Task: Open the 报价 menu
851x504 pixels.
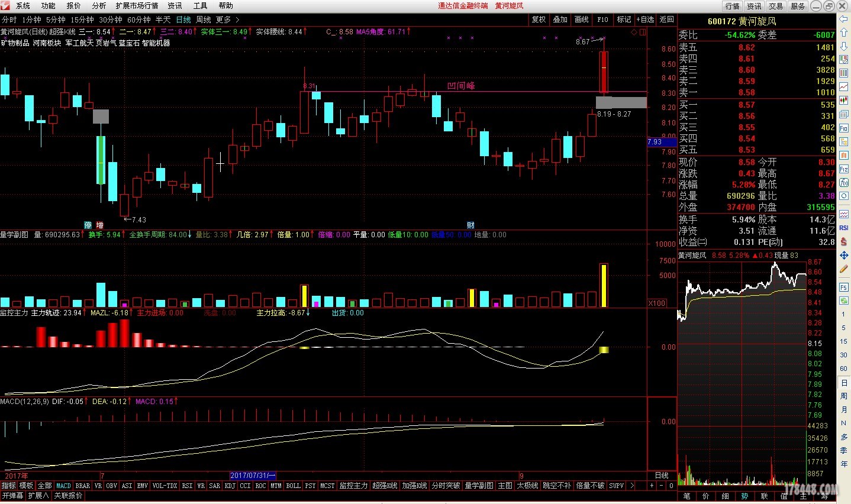Action: (74, 6)
